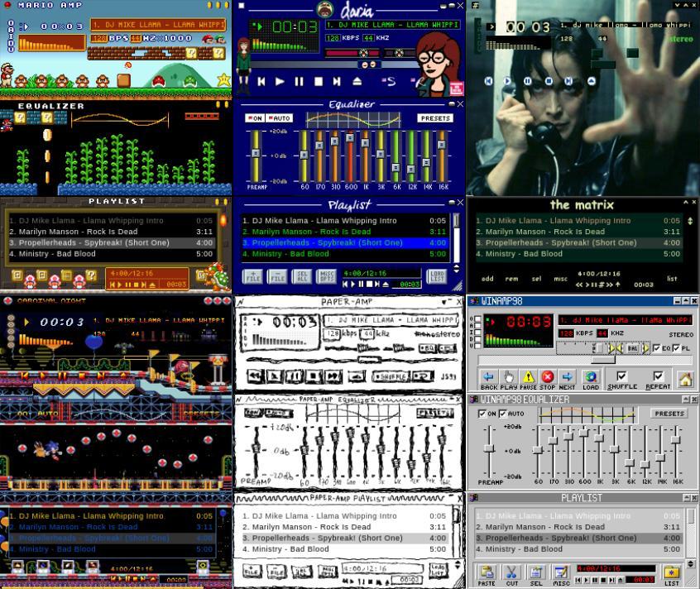
Task: Click the round play button in Matrix skin
Action: pyautogui.click(x=507, y=81)
